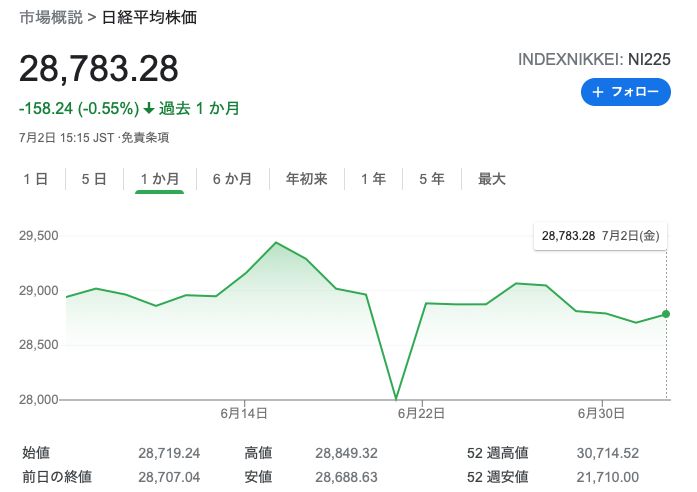Click the -158.24 (-0.55%) change text
Image resolution: width=697 pixels, height=492 pixels.
(x=79, y=108)
